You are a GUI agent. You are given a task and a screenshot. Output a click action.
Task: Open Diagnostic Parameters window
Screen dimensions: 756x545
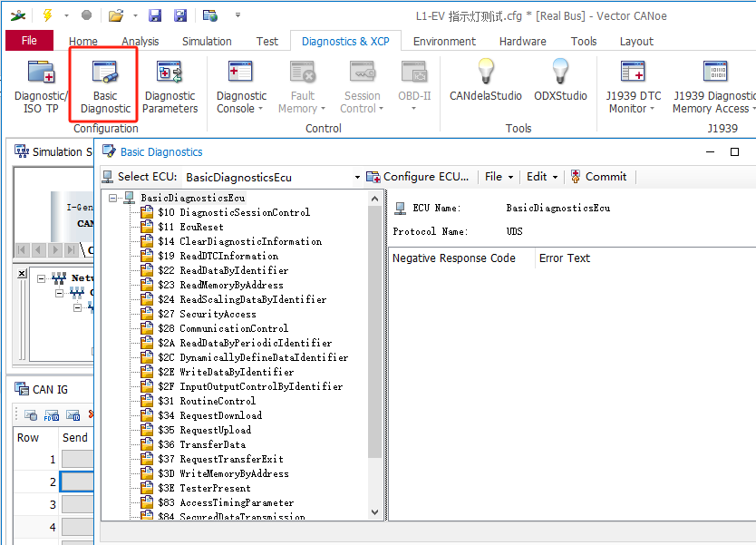coord(170,87)
